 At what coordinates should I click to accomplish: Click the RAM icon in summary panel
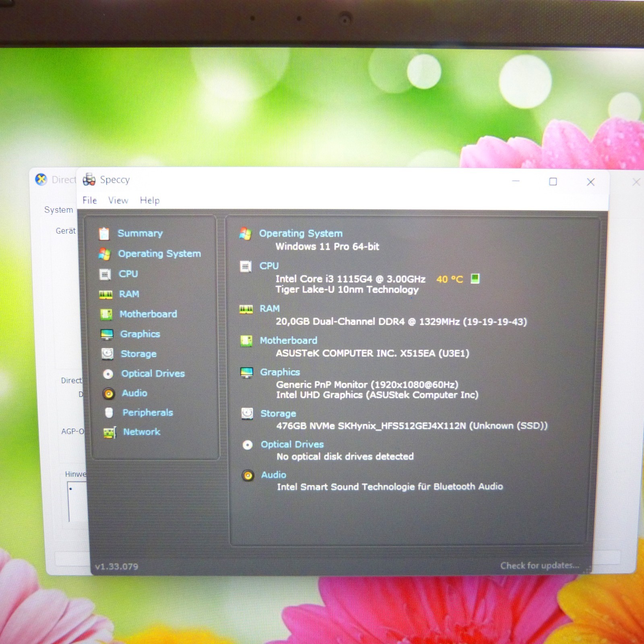[x=246, y=309]
